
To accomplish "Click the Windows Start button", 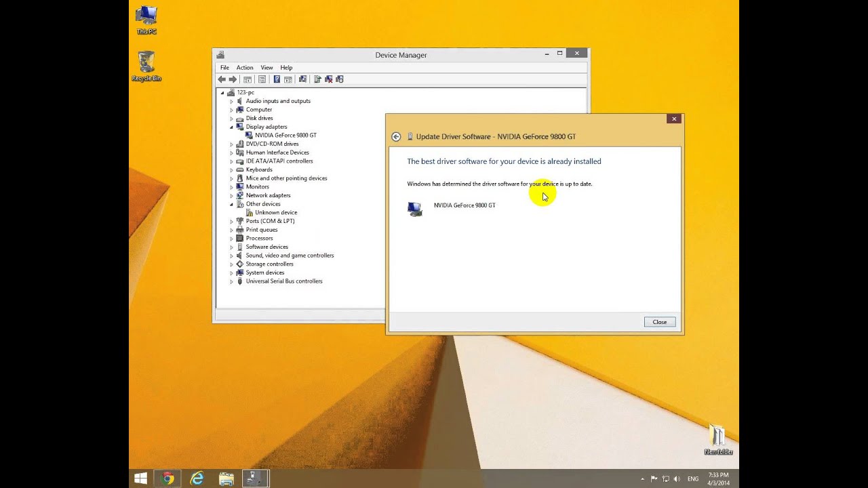I will (140, 479).
